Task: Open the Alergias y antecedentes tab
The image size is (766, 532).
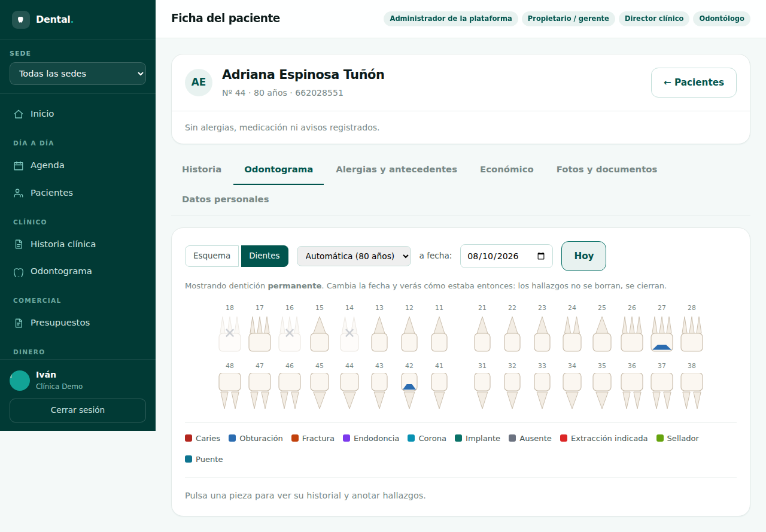Action: pyautogui.click(x=397, y=169)
